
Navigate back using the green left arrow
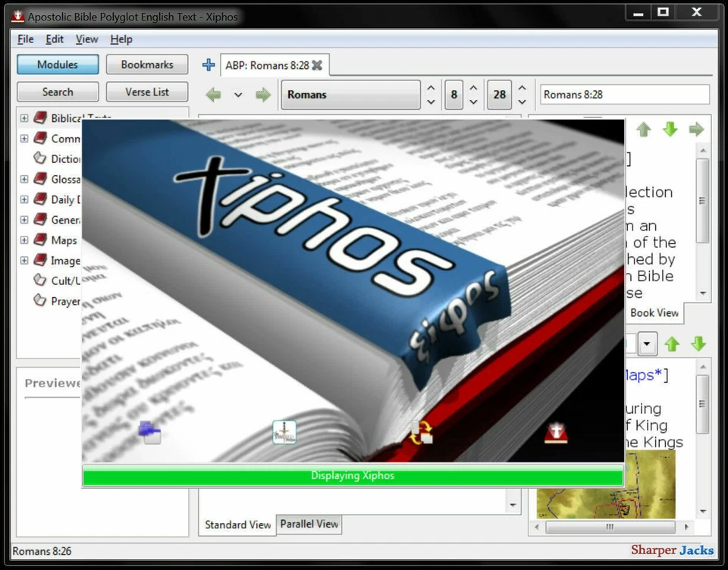(x=213, y=94)
